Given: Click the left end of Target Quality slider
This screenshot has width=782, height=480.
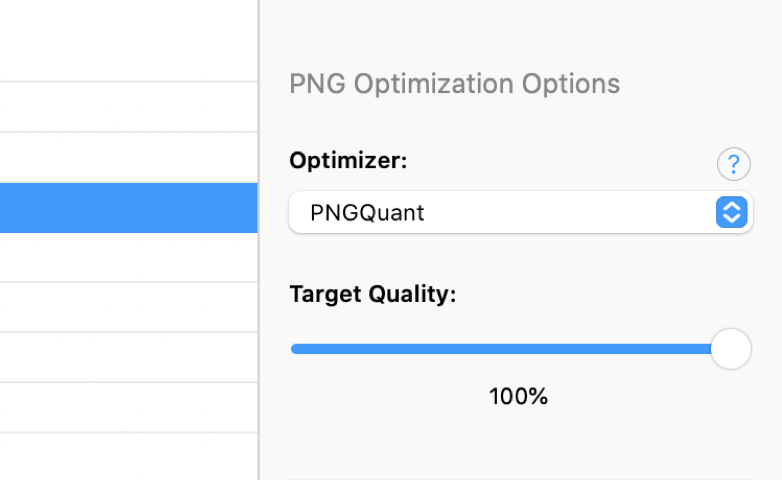Looking at the screenshot, I should click(x=294, y=349).
